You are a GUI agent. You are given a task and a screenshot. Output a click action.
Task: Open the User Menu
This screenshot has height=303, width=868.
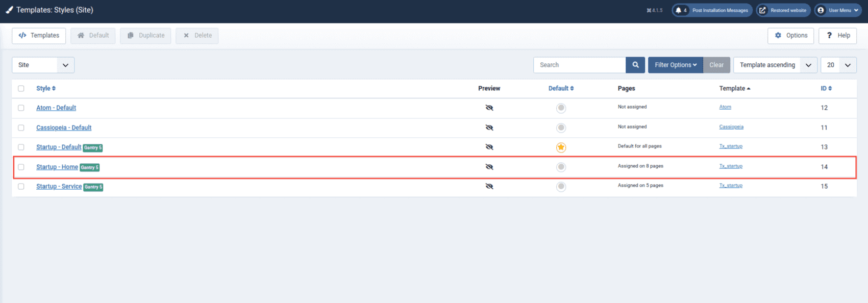pyautogui.click(x=838, y=10)
